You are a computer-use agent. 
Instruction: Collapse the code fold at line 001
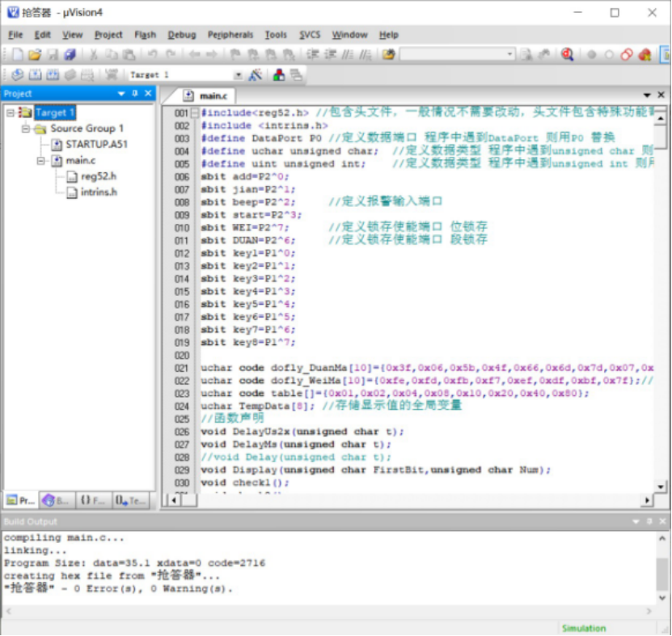(x=195, y=113)
